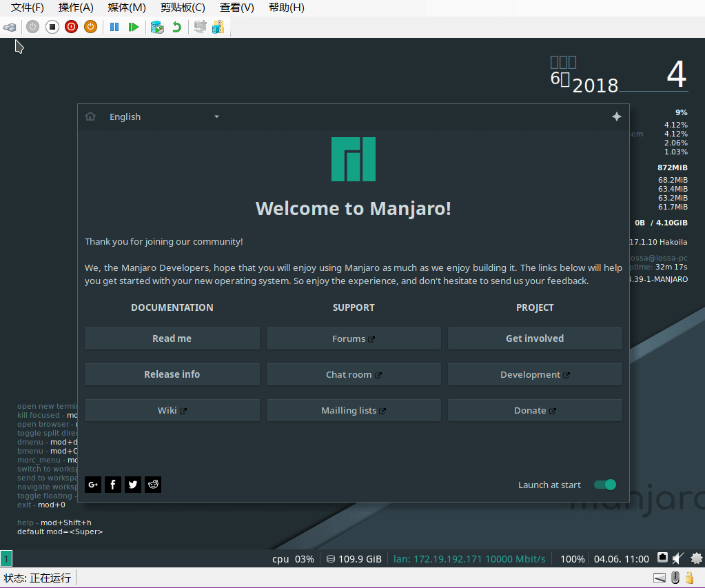The image size is (705, 588).
Task: Open the 媒体(M) menu
Action: (127, 8)
